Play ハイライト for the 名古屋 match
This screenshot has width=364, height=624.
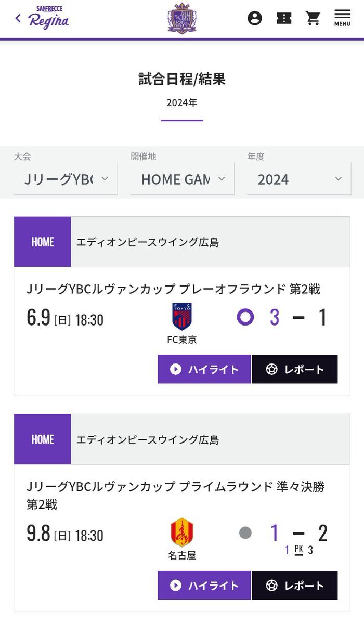[x=204, y=585]
